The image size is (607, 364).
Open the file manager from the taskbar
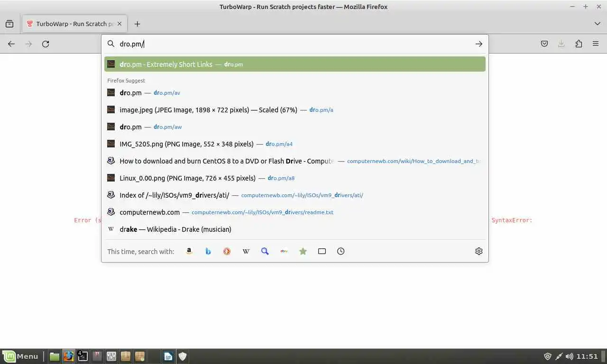coord(55,356)
